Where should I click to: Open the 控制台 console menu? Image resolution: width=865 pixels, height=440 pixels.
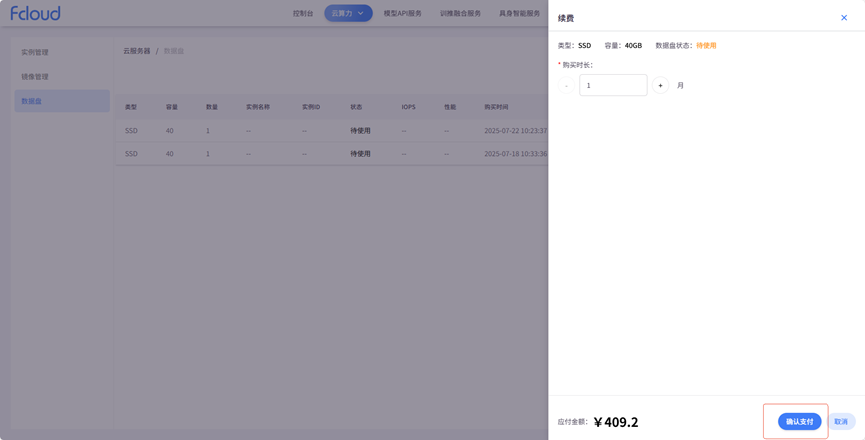coord(302,14)
